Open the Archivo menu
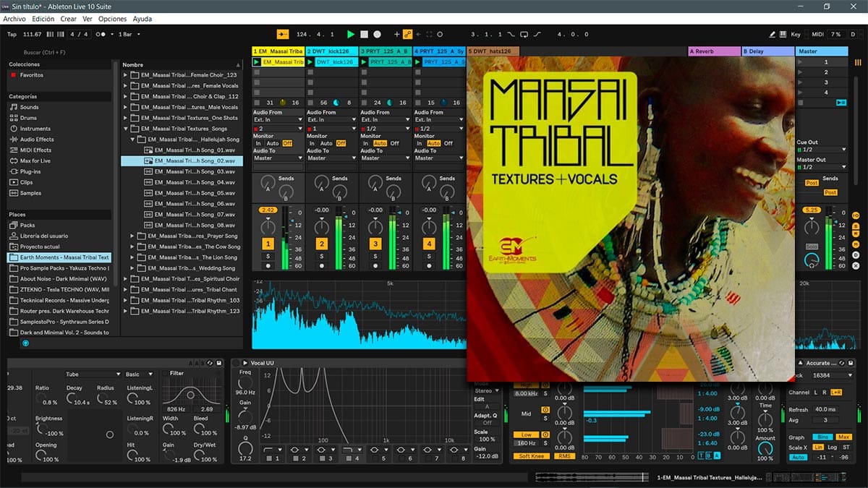 coord(14,19)
